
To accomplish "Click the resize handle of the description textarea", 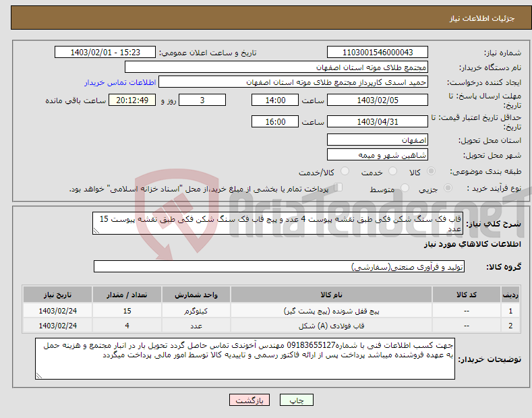I will click(96, 231).
